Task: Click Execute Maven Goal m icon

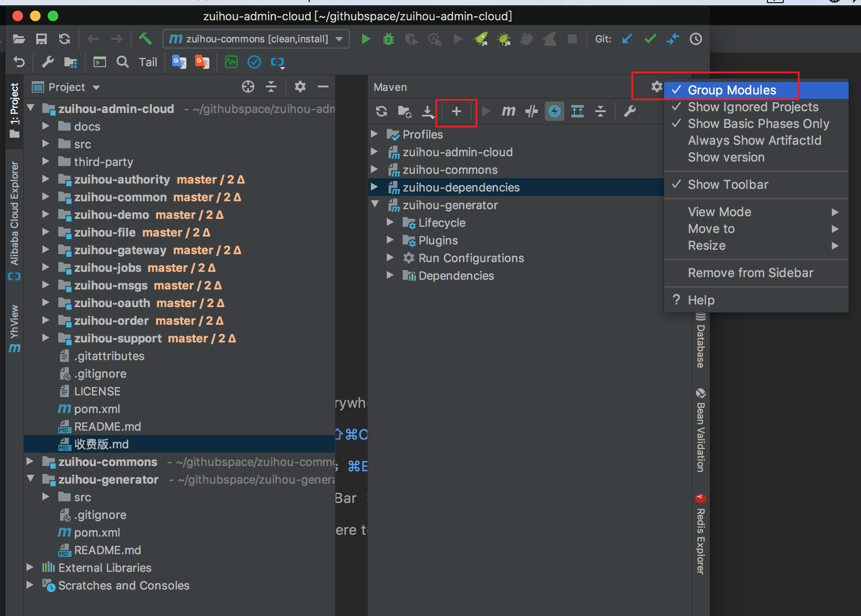Action: tap(508, 111)
